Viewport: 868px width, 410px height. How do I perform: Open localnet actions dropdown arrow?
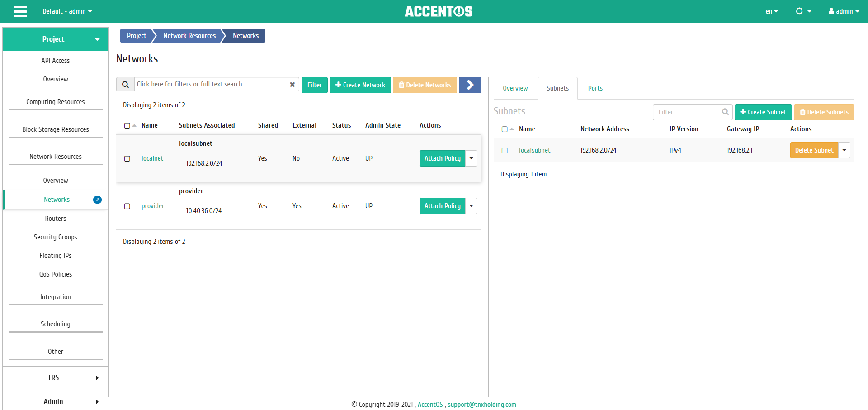pyautogui.click(x=471, y=158)
